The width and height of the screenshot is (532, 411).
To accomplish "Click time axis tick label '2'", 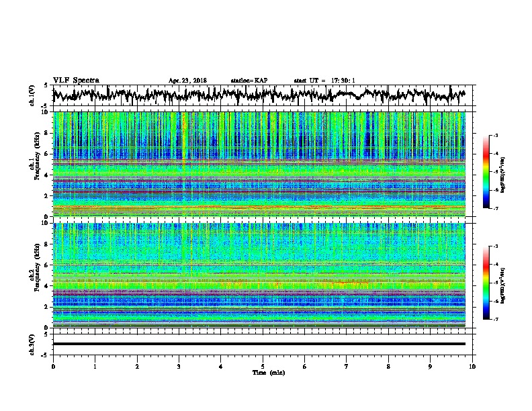I will [x=137, y=367].
